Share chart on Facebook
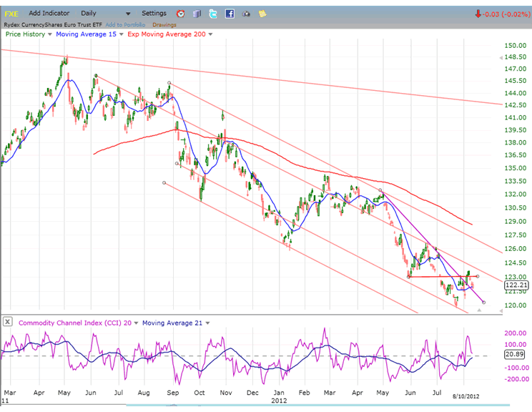Viewport: 532px width, 412px height. point(230,14)
